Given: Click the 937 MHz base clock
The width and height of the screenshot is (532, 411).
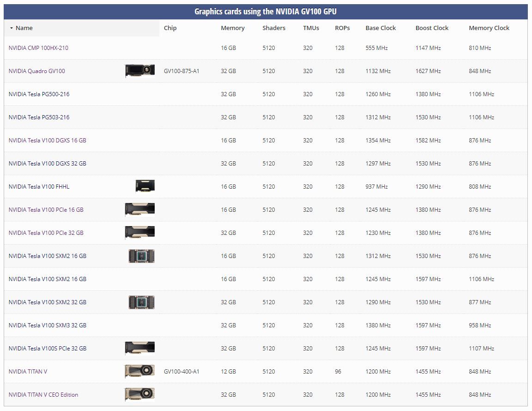Looking at the screenshot, I should (x=376, y=186).
